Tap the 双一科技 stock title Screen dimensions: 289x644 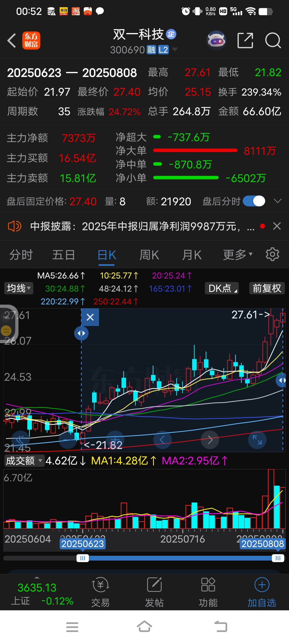(138, 34)
